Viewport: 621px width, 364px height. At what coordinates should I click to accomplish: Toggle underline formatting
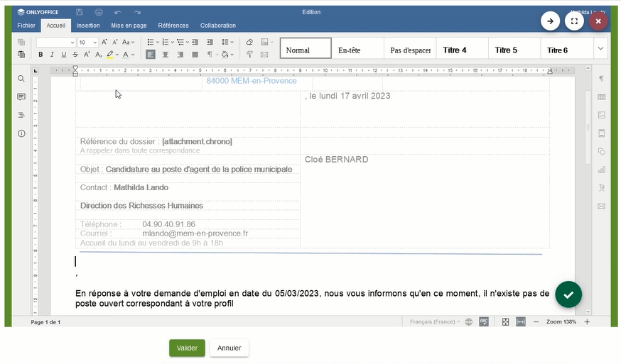[64, 55]
